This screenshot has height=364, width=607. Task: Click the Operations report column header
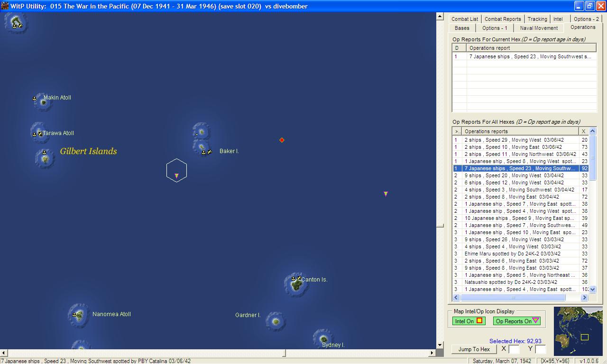coord(531,48)
